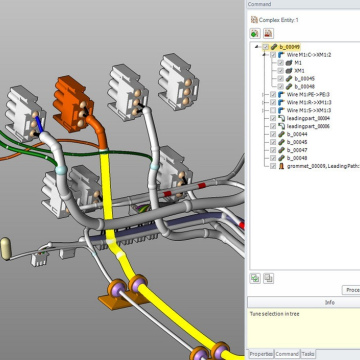
Task: Toggle the checkbox for root b_00049
Action: [x=266, y=47]
